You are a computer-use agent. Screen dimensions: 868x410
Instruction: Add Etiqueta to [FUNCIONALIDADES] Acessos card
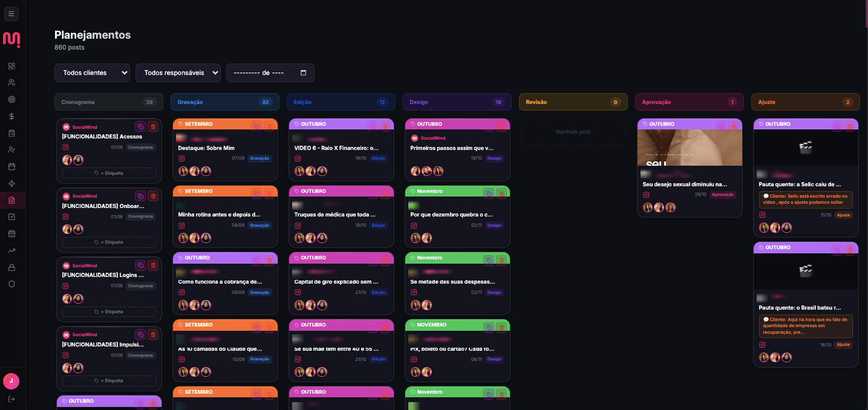coord(109,173)
